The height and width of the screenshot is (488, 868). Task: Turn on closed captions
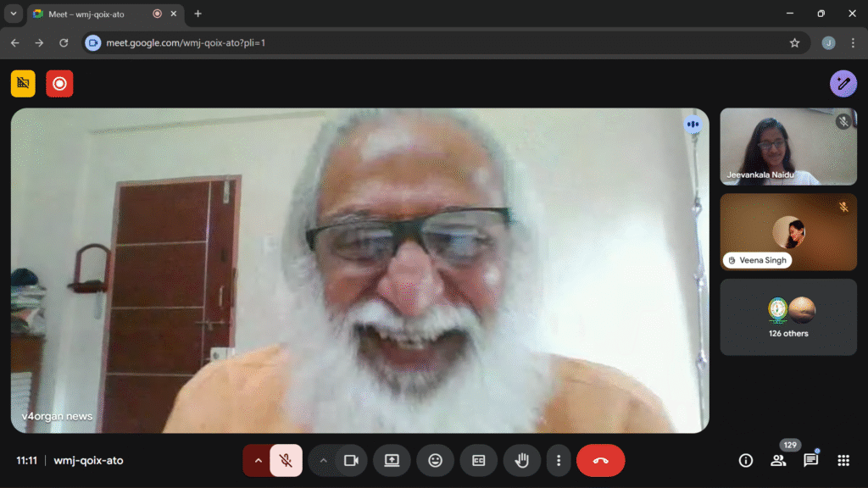pos(479,460)
